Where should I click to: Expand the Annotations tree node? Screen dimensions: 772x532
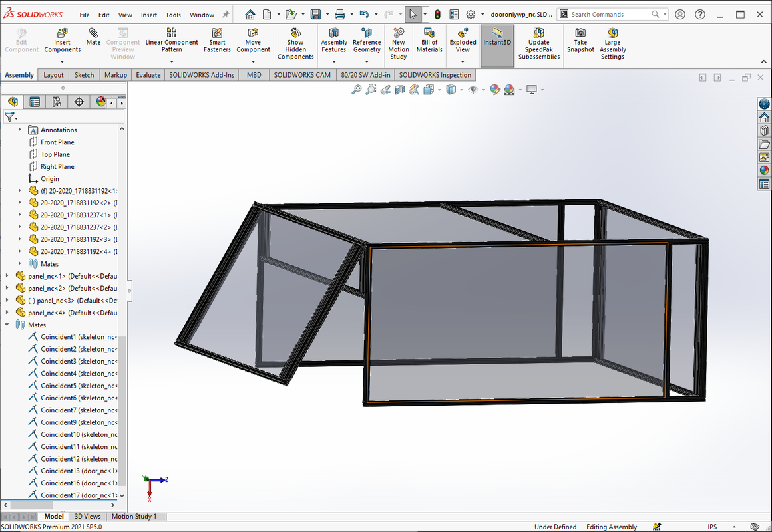click(x=20, y=130)
